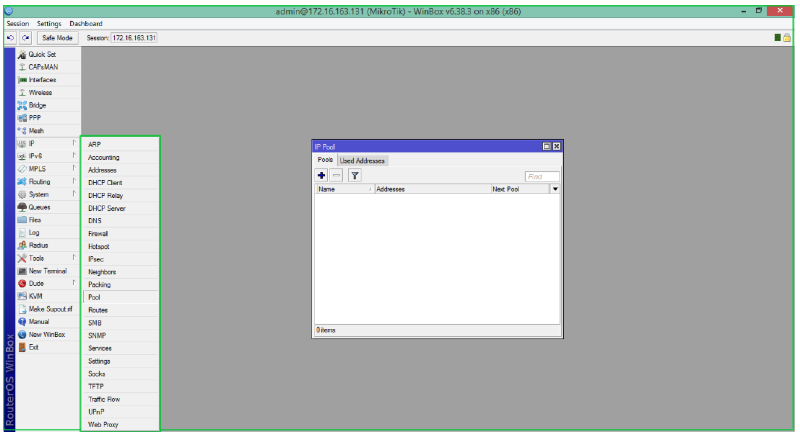Choose DNS in the IP submenu
The height and width of the screenshot is (437, 800).
tap(120, 221)
